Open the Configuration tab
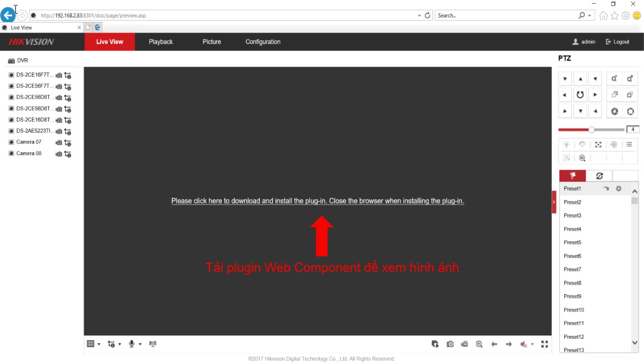This screenshot has width=644, height=364. [263, 42]
